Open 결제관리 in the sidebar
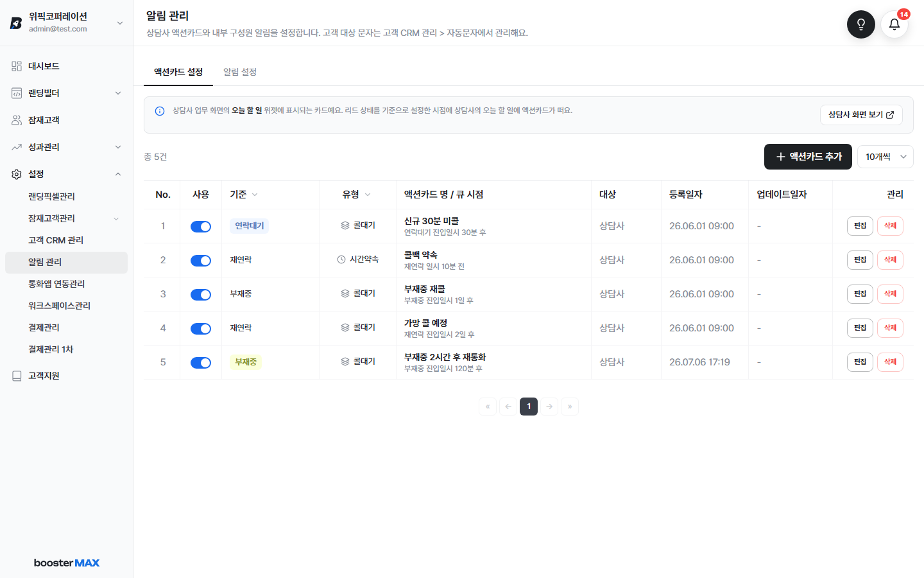924x578 pixels. [66, 328]
